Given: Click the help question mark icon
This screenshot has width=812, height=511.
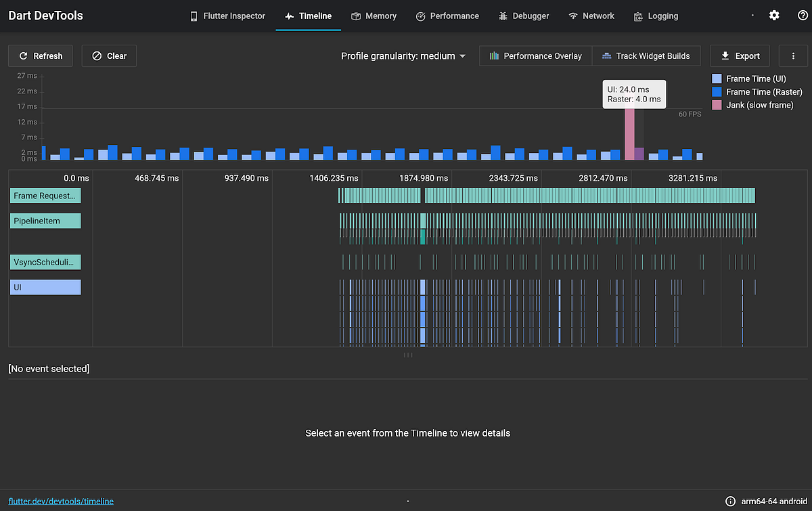Looking at the screenshot, I should tap(803, 16).
